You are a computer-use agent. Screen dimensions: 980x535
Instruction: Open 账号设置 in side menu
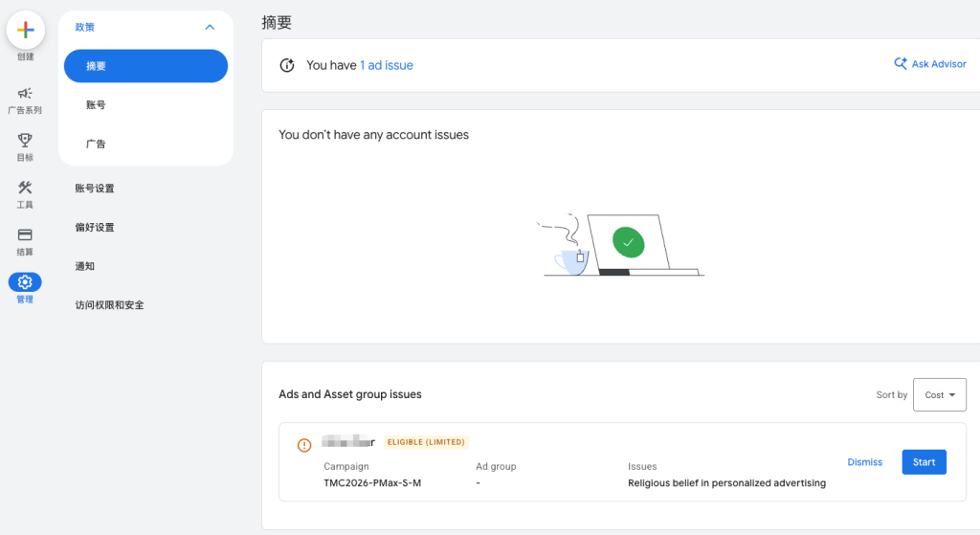tap(95, 189)
